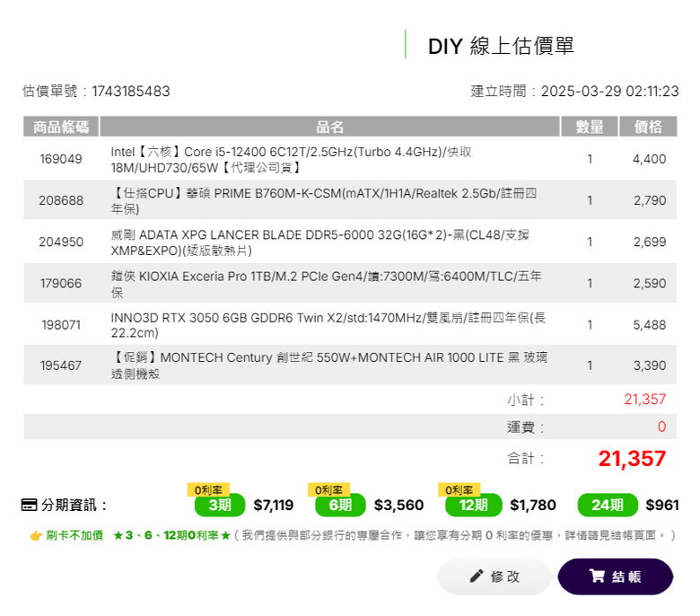Viewport: 700px width, 616px height.
Task: Click the large red 合計 total 21,357
Action: (632, 459)
